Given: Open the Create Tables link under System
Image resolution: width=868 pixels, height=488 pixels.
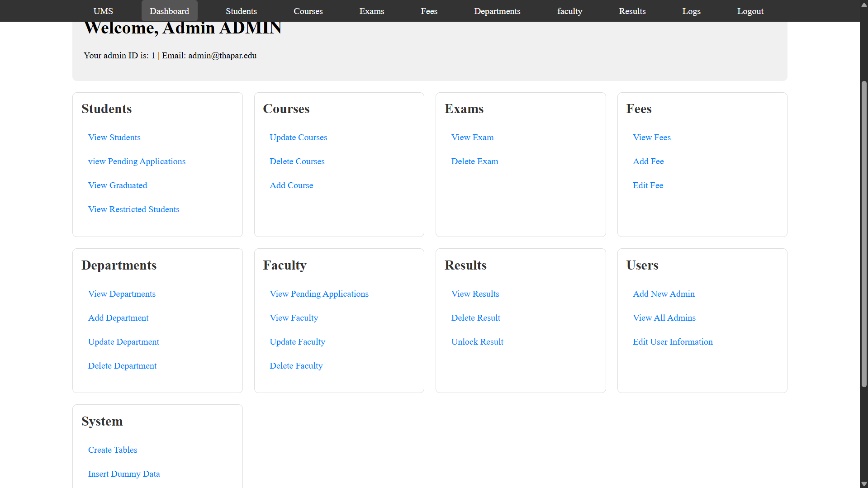Looking at the screenshot, I should (113, 450).
